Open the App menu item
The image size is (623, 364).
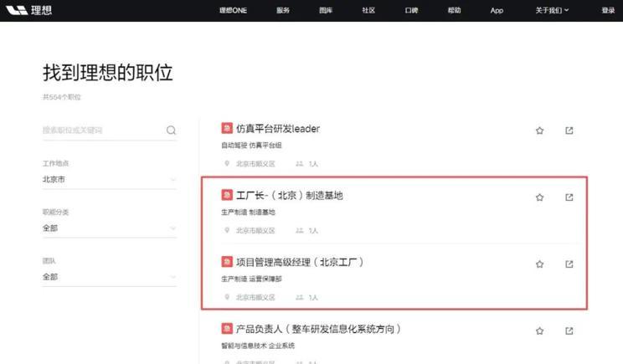tap(497, 10)
